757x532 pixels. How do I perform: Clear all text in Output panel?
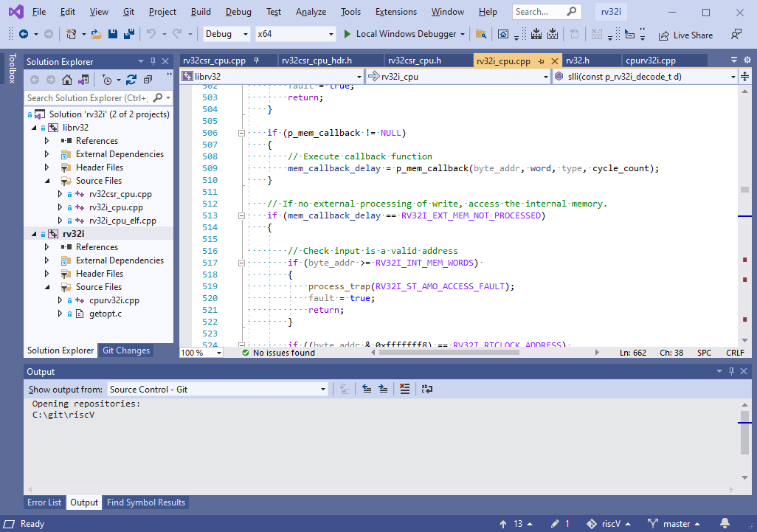click(x=404, y=389)
